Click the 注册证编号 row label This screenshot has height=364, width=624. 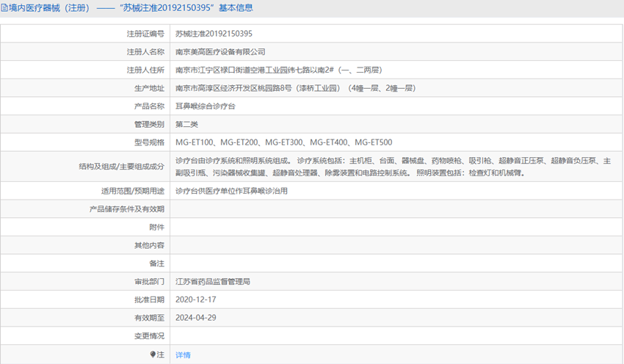(145, 34)
